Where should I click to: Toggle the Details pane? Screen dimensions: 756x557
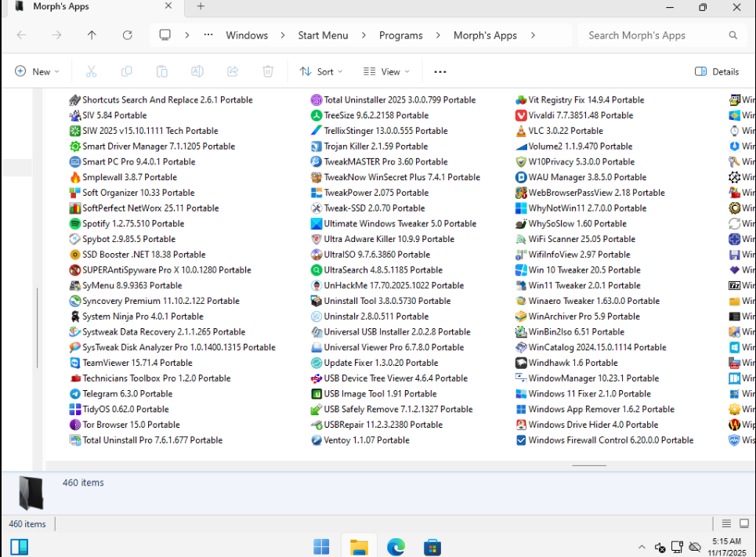717,71
